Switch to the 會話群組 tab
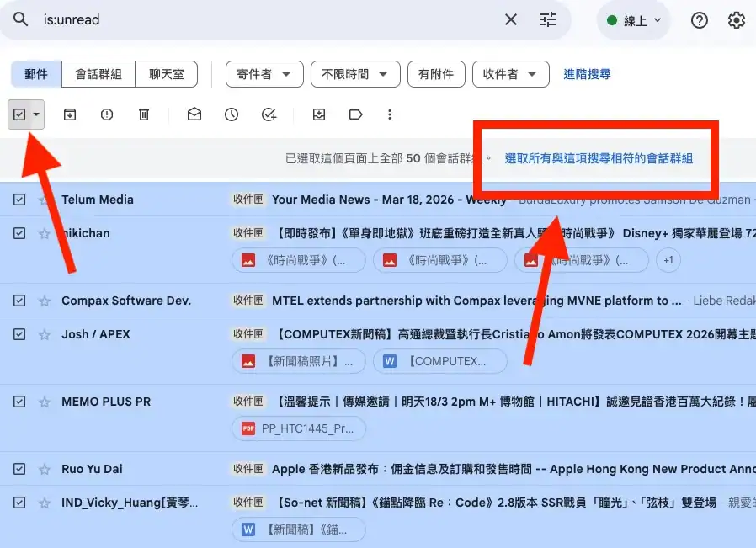The image size is (756, 548). tap(98, 74)
